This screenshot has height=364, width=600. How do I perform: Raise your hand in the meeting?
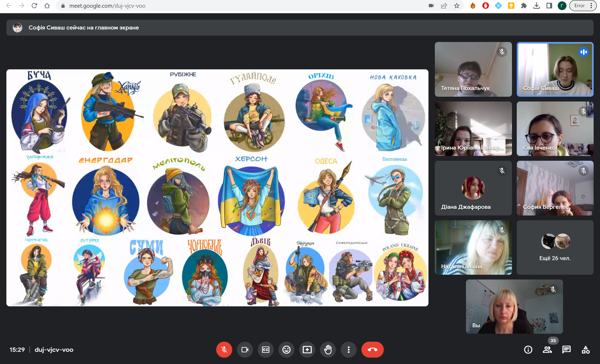click(x=328, y=350)
